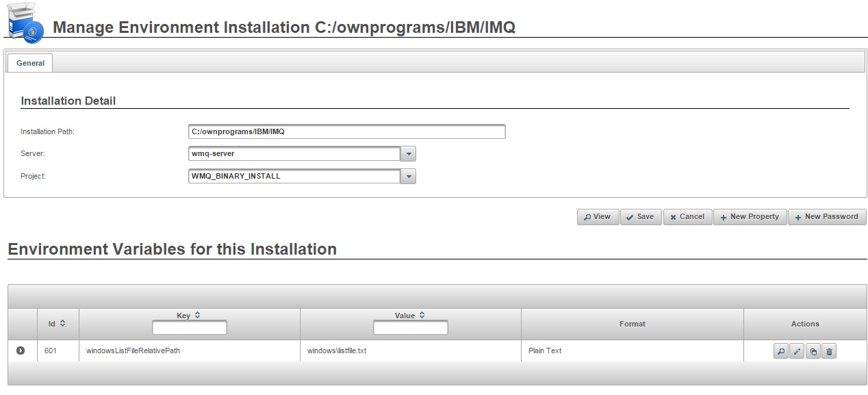Copy row 601 using the duplicate icon
Image resolution: width=868 pixels, height=395 pixels.
[x=813, y=352]
